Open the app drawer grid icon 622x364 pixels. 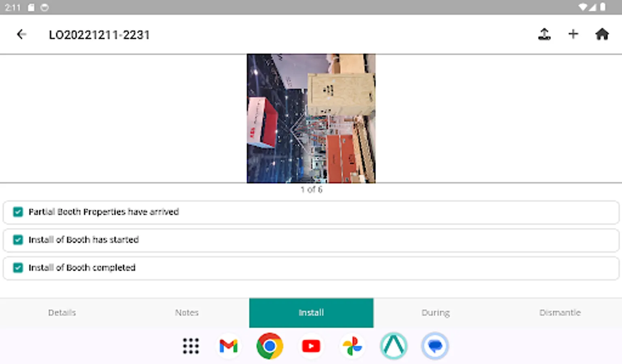191,346
